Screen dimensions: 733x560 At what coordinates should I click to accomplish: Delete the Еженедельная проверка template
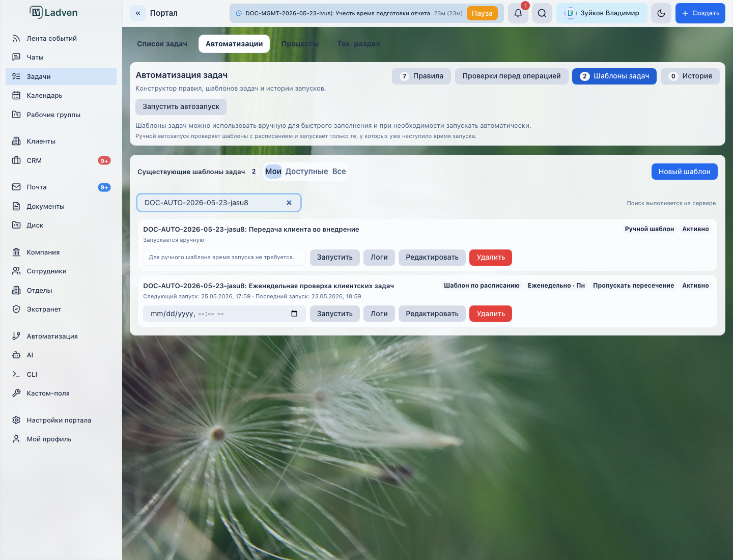491,314
